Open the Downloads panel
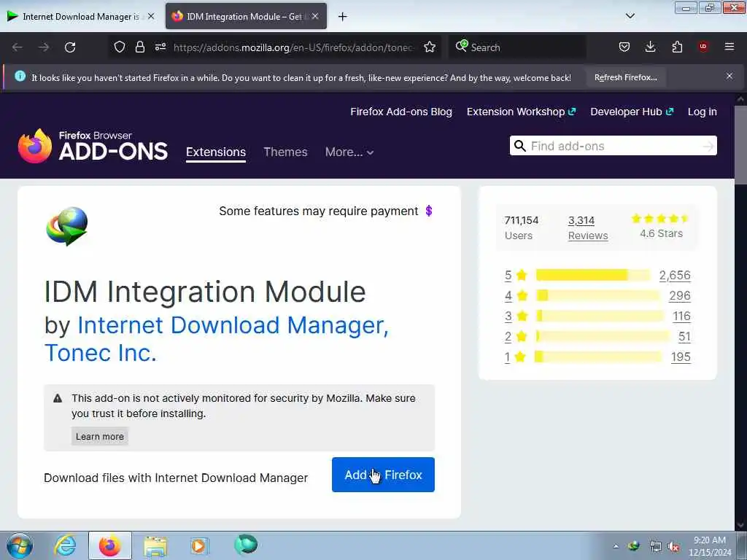This screenshot has width=747, height=560. [x=650, y=47]
